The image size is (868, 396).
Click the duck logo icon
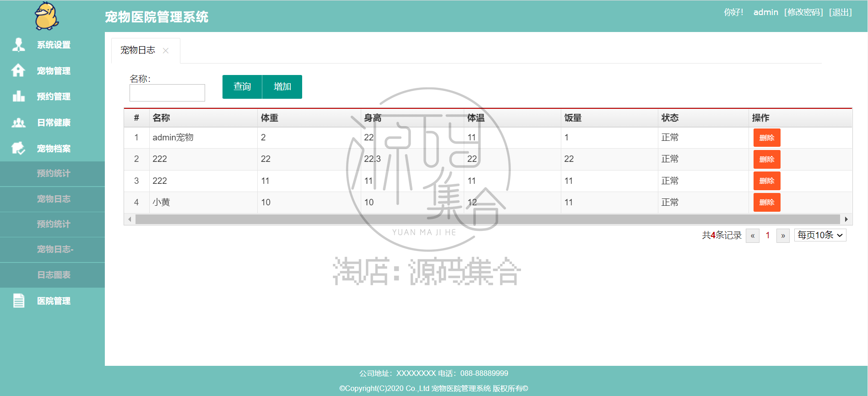click(47, 16)
